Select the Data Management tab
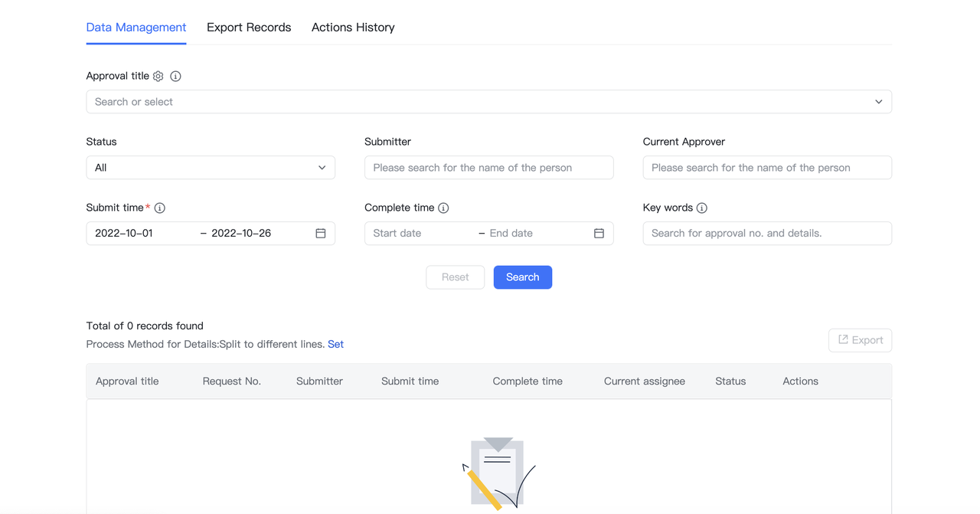Image resolution: width=980 pixels, height=514 pixels. point(136,28)
